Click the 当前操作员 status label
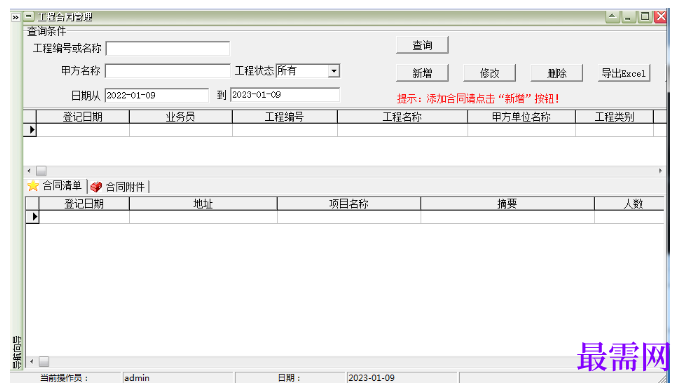The width and height of the screenshot is (689, 388). [x=64, y=378]
